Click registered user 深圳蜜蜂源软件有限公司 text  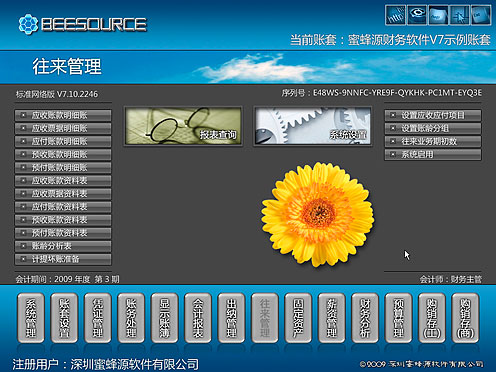coord(135,364)
